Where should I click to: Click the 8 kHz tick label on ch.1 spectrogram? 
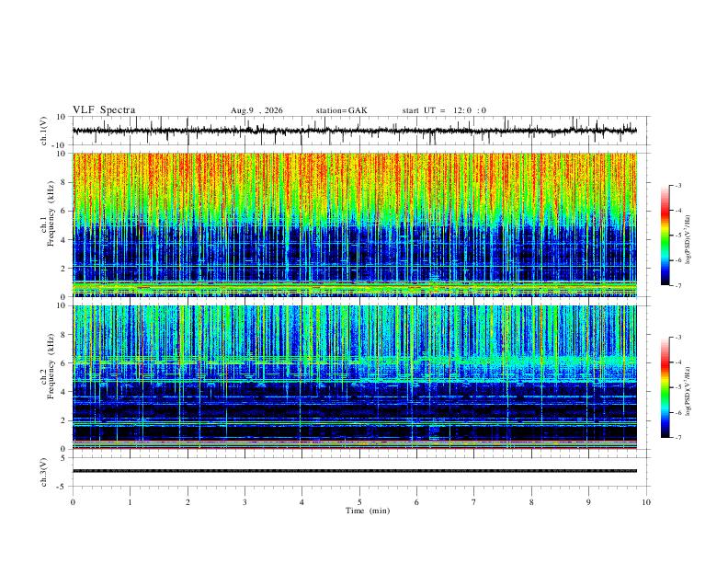coord(65,182)
